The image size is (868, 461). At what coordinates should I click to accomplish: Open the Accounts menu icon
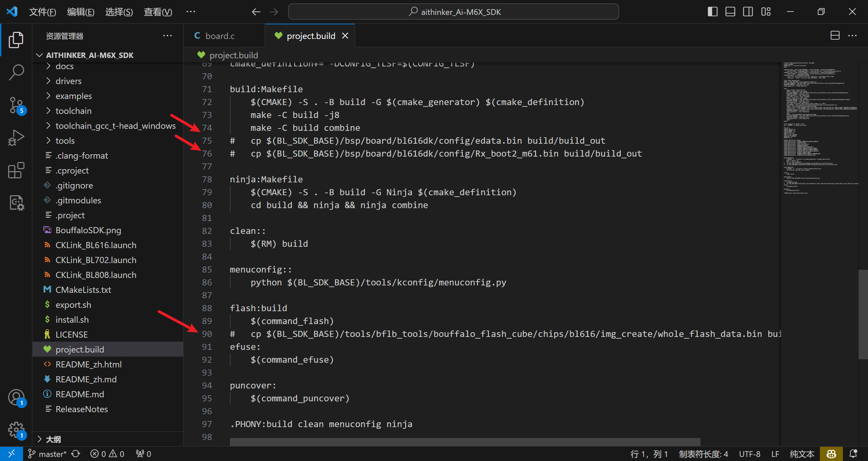[x=16, y=397]
